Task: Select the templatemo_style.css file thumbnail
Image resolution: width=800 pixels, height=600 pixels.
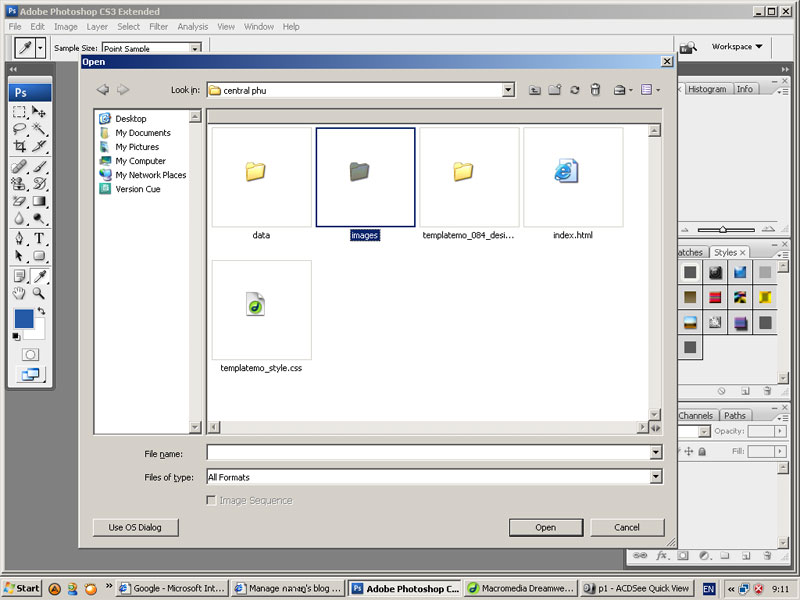Action: (x=261, y=310)
